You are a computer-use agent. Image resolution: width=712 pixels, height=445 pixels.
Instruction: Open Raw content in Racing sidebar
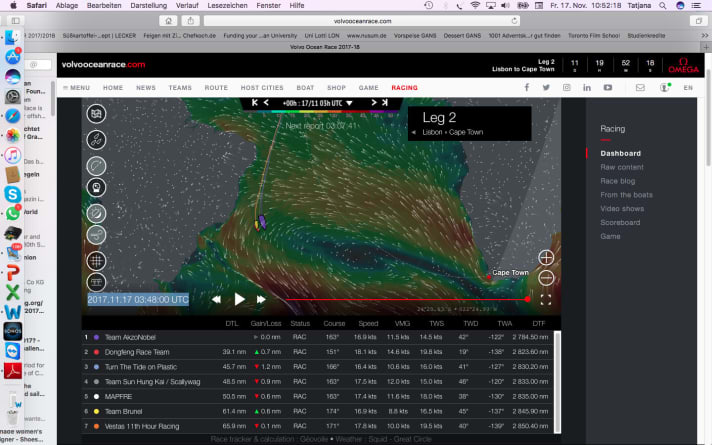(x=622, y=167)
